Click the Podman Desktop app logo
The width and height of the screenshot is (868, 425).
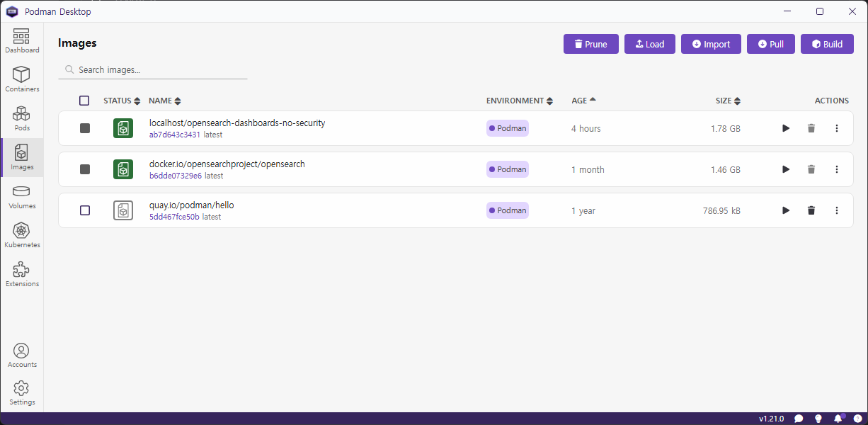(12, 11)
